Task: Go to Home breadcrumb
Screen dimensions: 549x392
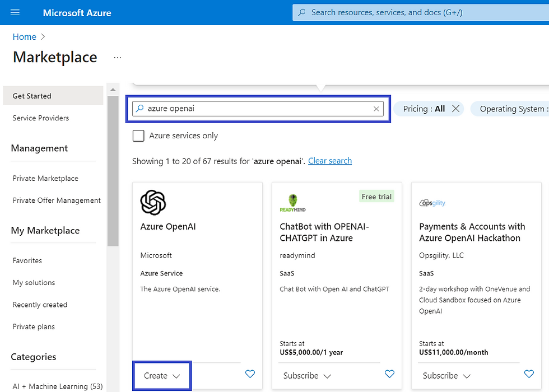Action: click(x=25, y=37)
